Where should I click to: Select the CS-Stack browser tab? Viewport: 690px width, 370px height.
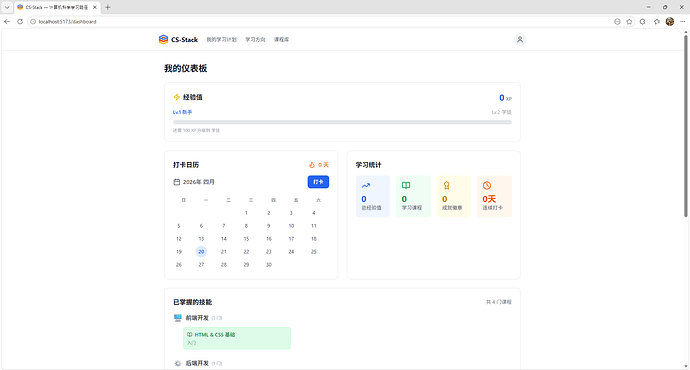(58, 7)
